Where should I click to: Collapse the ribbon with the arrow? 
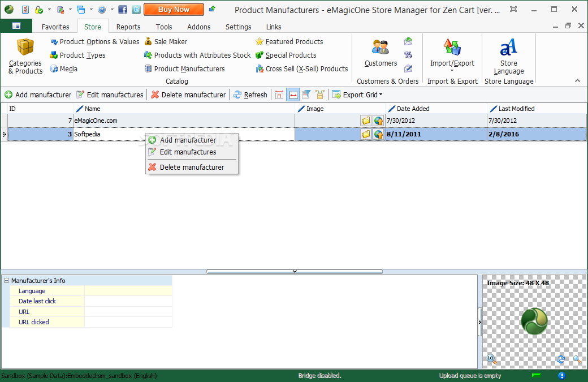point(577,81)
